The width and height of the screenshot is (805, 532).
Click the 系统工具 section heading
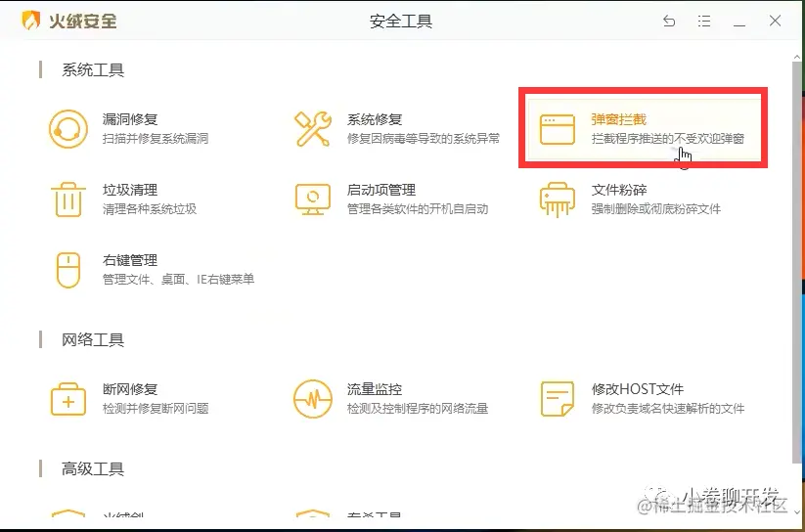coord(93,69)
